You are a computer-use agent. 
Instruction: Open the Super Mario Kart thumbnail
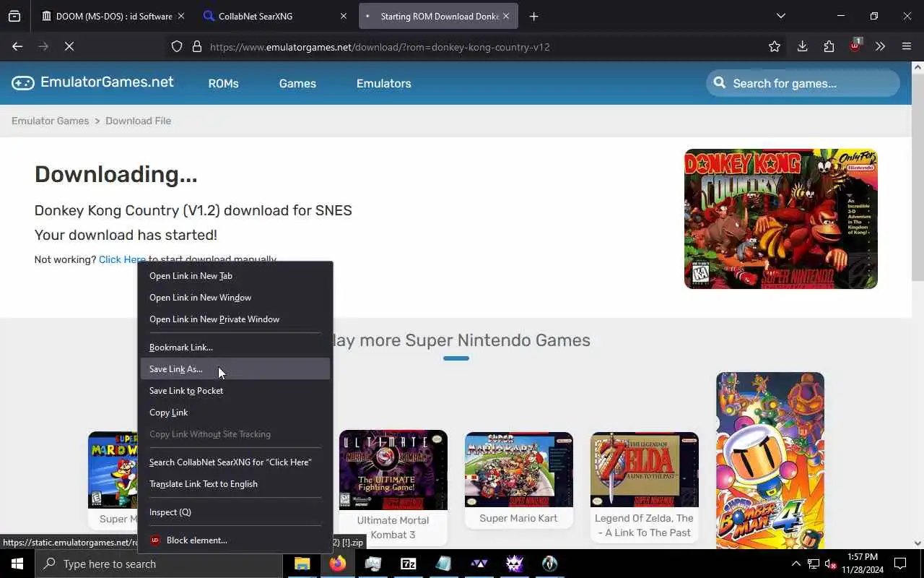tap(519, 470)
